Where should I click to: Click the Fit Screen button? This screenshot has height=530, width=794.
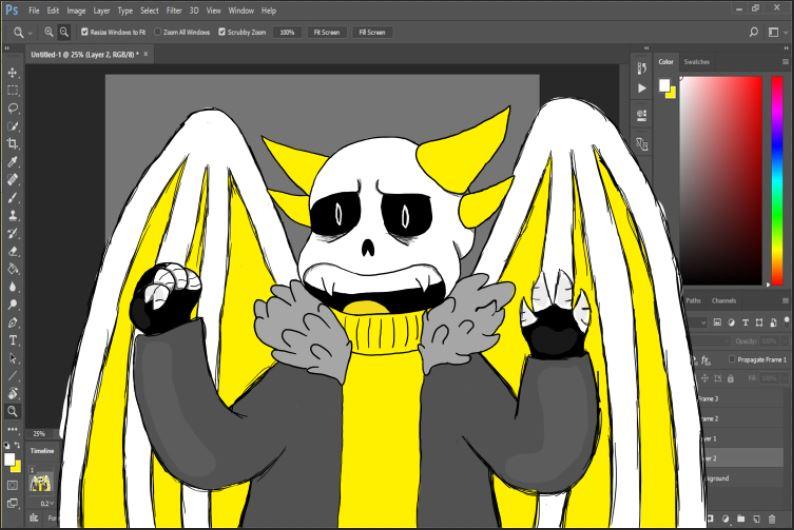click(x=327, y=32)
